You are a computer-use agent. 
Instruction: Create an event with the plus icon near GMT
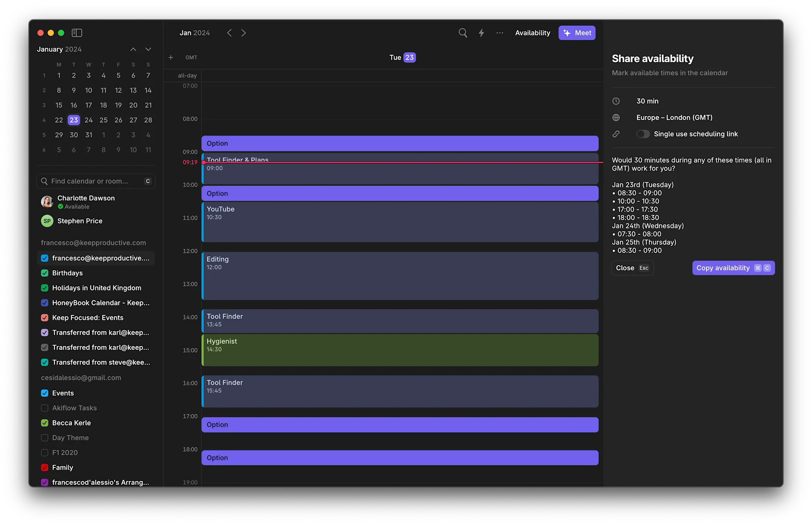171,58
